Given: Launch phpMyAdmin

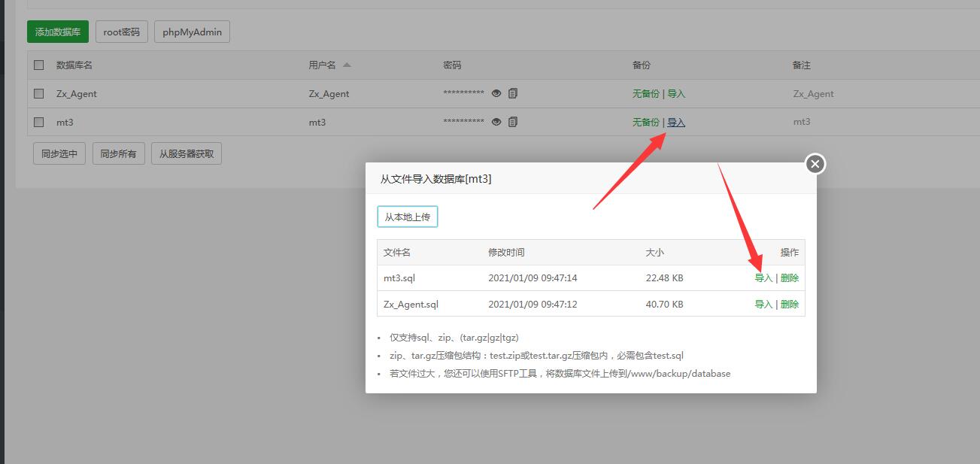Looking at the screenshot, I should coord(192,32).
